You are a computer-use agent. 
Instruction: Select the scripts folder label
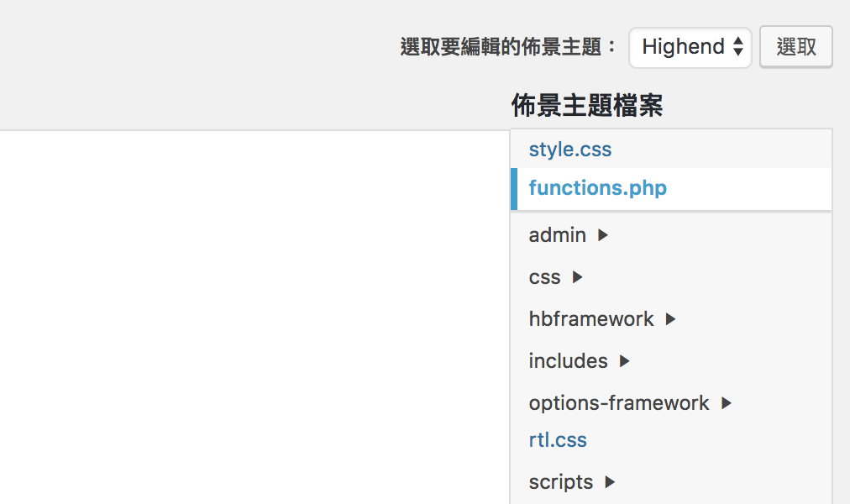click(561, 482)
